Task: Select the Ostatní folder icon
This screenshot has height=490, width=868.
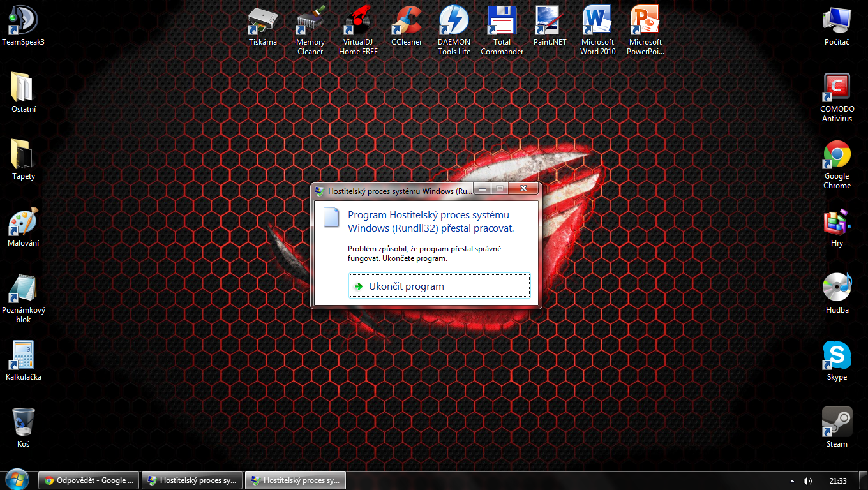Action: tap(24, 93)
